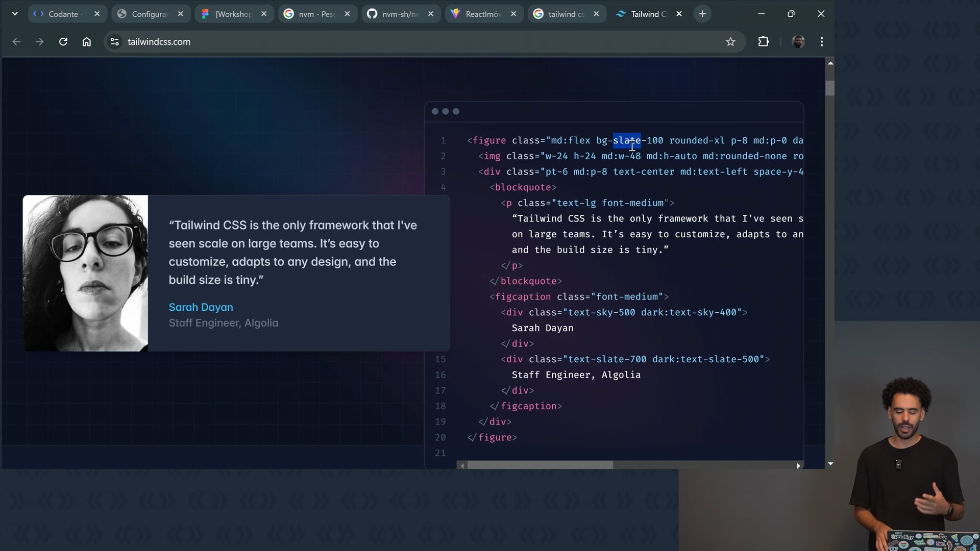Go back to the previous page

point(16,42)
